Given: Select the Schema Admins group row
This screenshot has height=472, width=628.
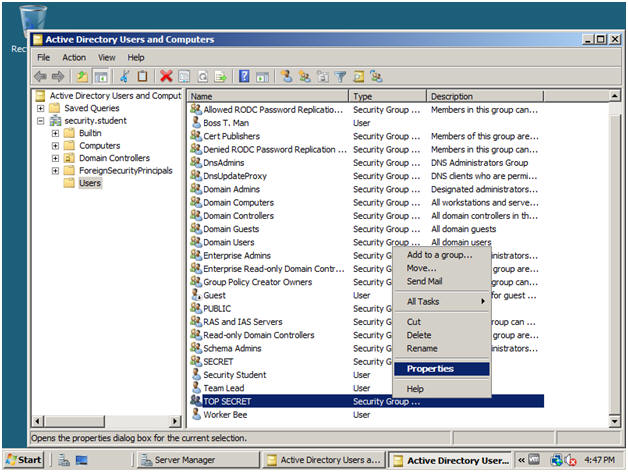Looking at the screenshot, I should coord(367,348).
